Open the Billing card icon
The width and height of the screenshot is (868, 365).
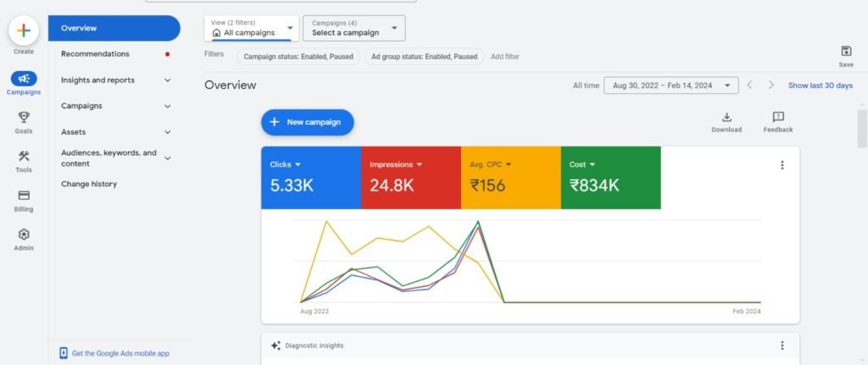[24, 196]
